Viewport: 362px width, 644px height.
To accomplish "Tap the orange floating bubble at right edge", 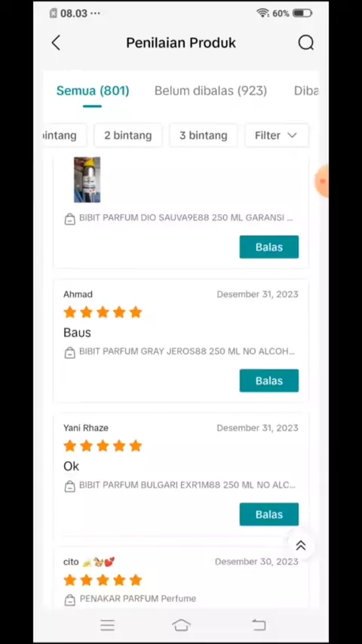I will coord(322,182).
